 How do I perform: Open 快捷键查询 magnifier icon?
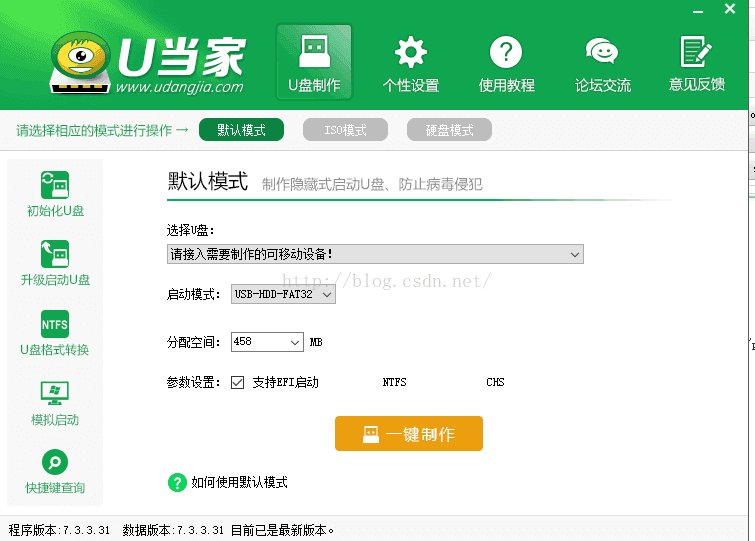click(55, 462)
